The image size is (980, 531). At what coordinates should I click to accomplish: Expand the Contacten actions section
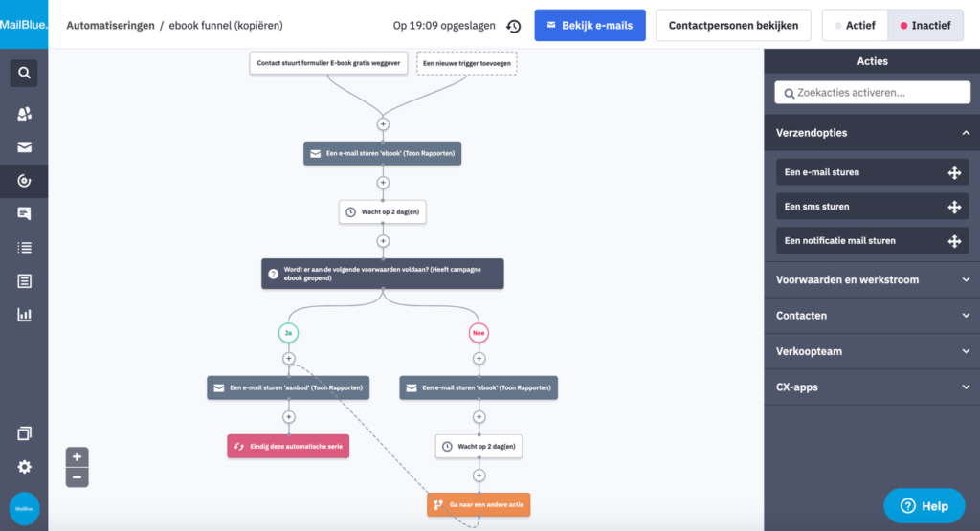(871, 315)
